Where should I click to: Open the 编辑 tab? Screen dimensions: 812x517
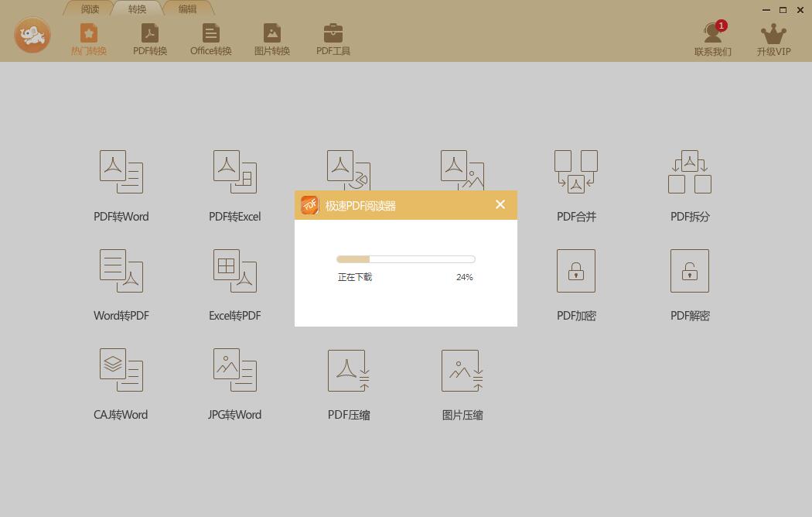186,9
